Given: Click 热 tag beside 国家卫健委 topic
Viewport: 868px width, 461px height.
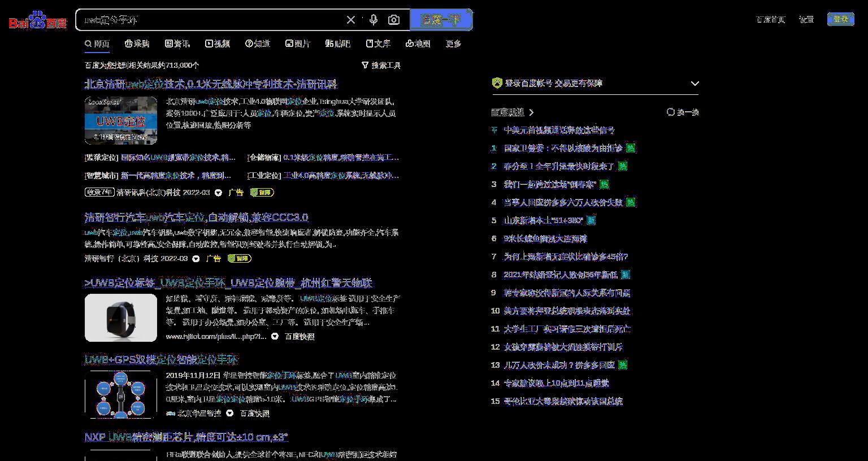Looking at the screenshot, I should 631,148.
